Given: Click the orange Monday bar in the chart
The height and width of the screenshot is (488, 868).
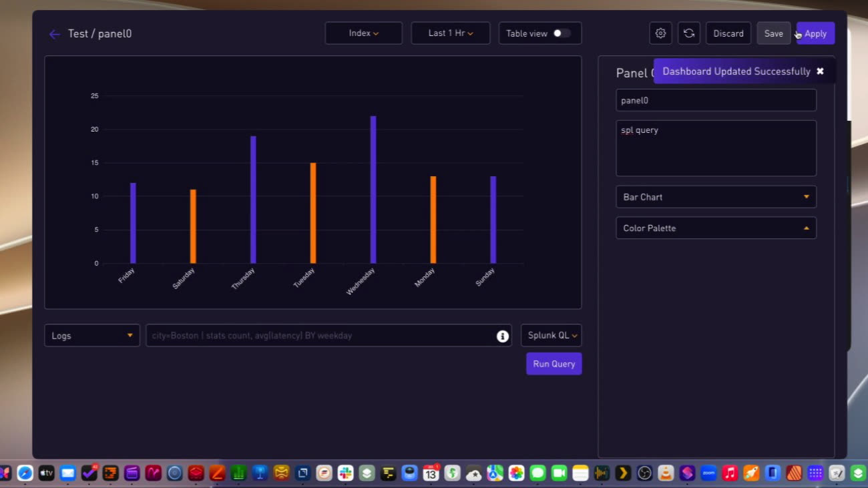Looking at the screenshot, I should click(433, 220).
